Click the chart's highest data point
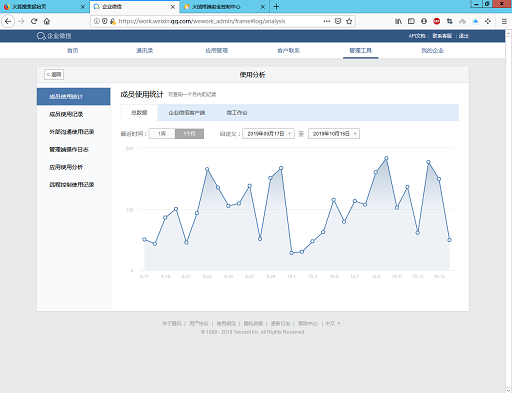 coord(386,158)
